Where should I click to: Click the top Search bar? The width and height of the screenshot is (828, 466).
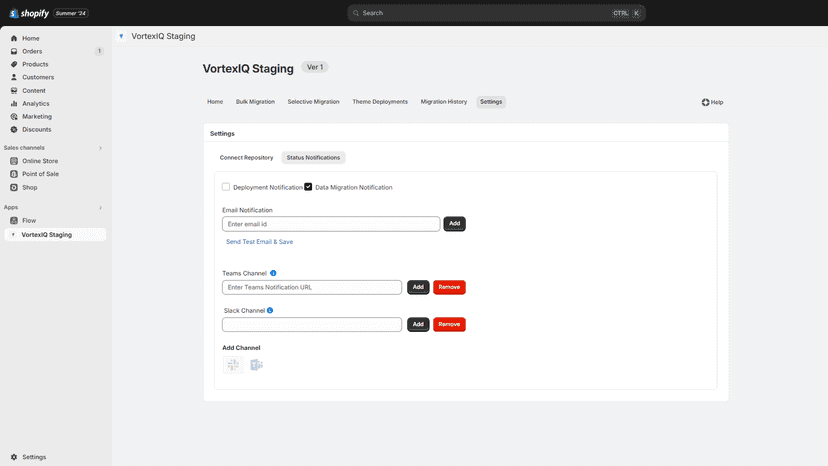click(x=496, y=13)
